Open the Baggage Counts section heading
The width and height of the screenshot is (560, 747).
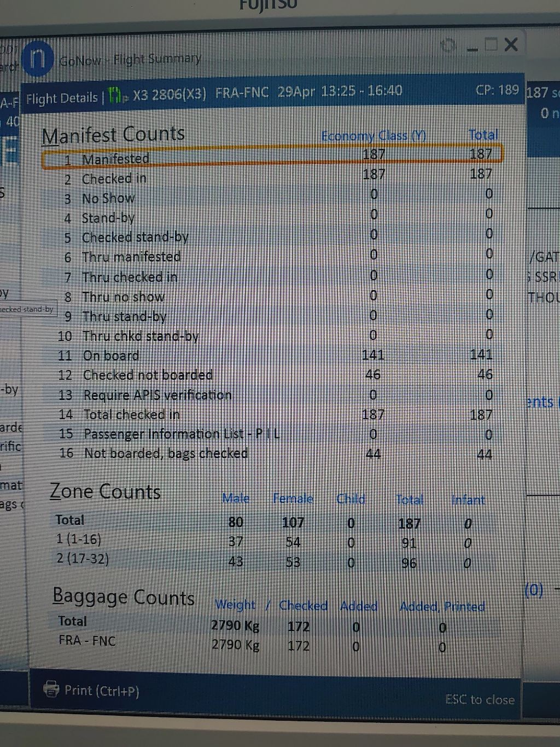click(x=123, y=597)
